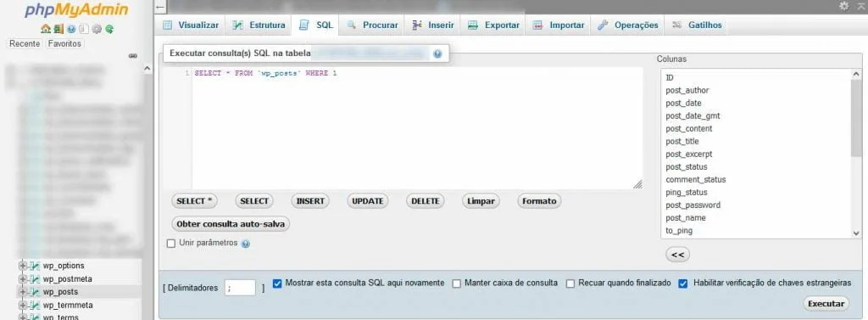Click the << insert column button

pos(677,255)
